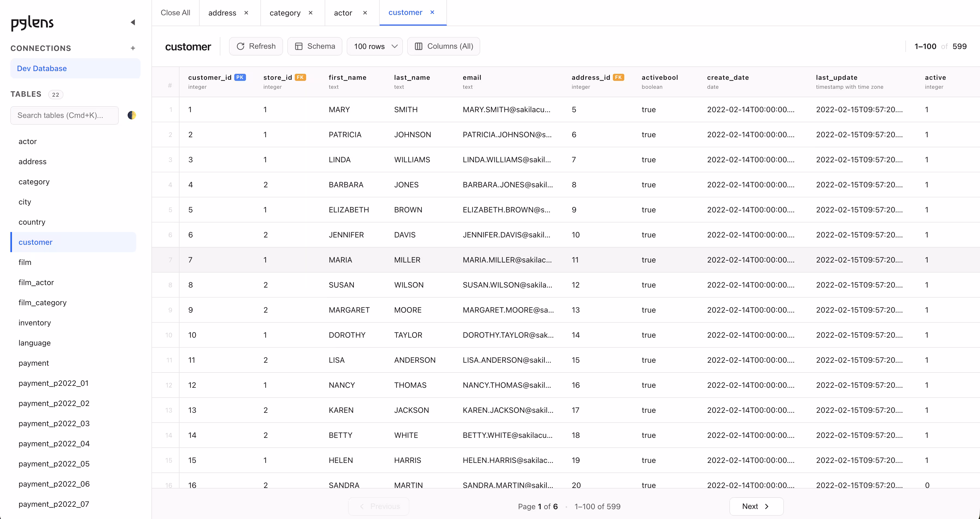Open the payment_p2022_03 table
The width and height of the screenshot is (980, 519).
pos(54,424)
